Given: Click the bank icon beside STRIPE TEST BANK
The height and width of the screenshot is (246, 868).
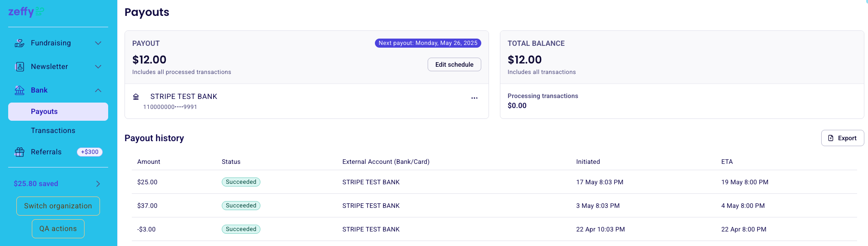Looking at the screenshot, I should coord(136,97).
